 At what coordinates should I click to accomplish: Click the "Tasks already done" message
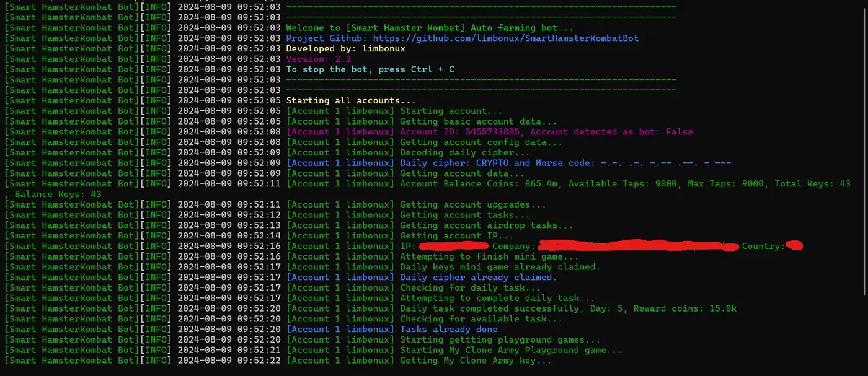pyautogui.click(x=449, y=330)
